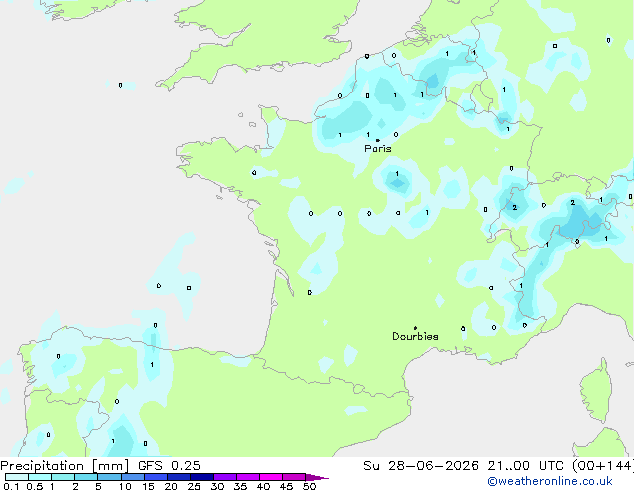The image size is (634, 490).
Task: Pick the 25–30 mm dark blue swatch
Action: click(202, 477)
